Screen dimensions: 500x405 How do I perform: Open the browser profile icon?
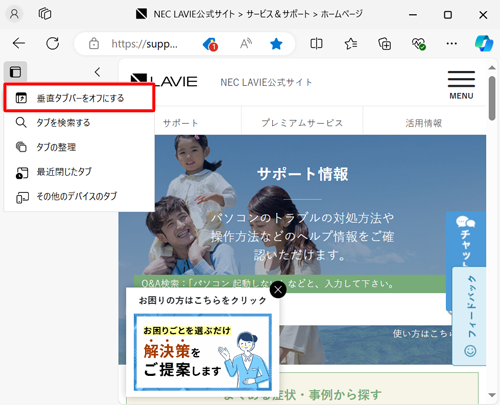coord(14,14)
